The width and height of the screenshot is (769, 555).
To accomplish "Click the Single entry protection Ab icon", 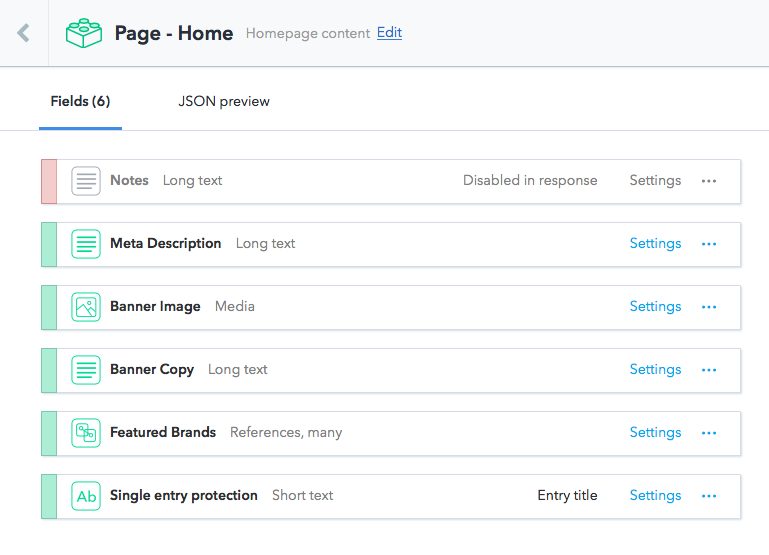I will click(86, 496).
